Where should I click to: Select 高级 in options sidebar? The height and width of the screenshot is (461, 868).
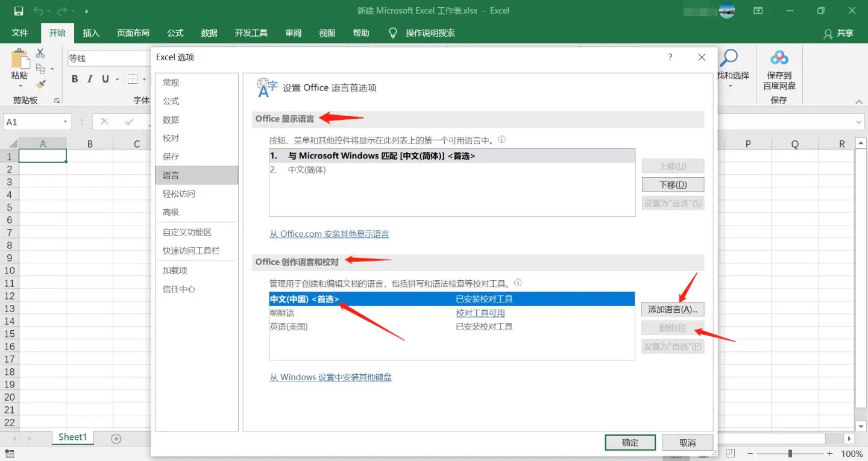pyautogui.click(x=197, y=212)
